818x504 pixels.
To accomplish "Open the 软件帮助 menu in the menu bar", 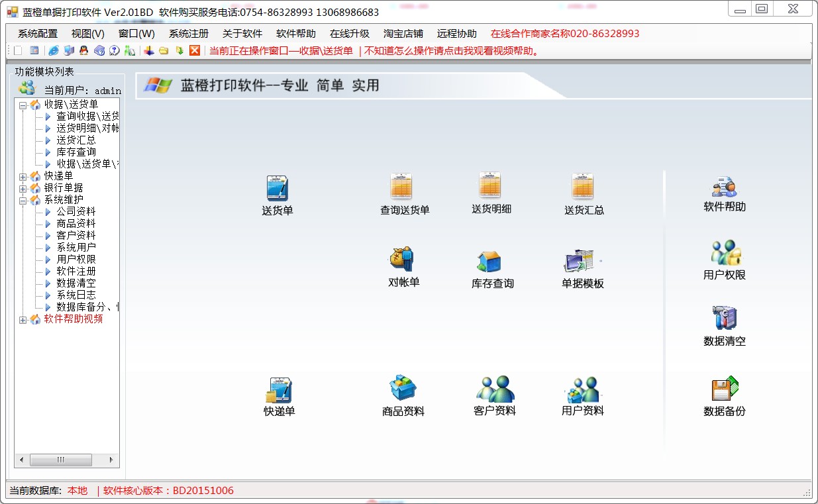I will pyautogui.click(x=296, y=33).
